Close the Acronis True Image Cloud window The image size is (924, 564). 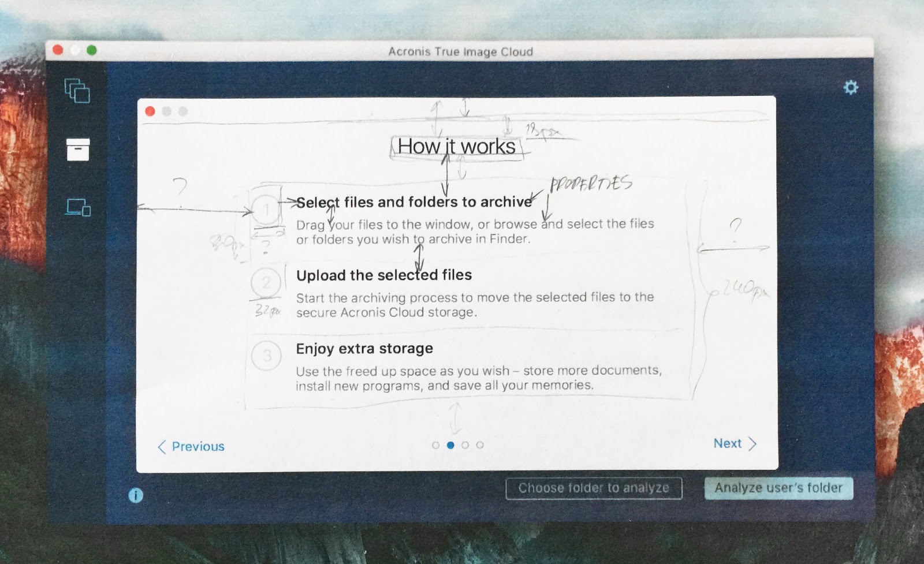[x=58, y=50]
